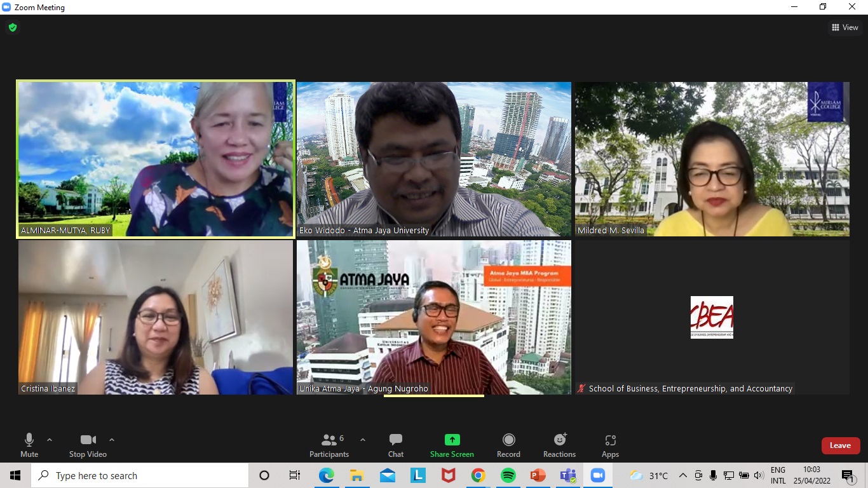Viewport: 868px width, 488px height.
Task: Click the Zoom Meeting window title
Action: [39, 8]
